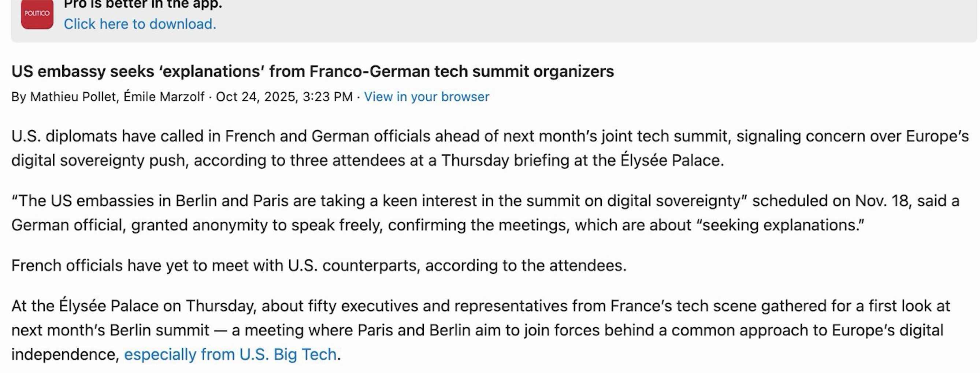Open the 'Click here to download.' link
The image size is (980, 373).
pos(140,24)
